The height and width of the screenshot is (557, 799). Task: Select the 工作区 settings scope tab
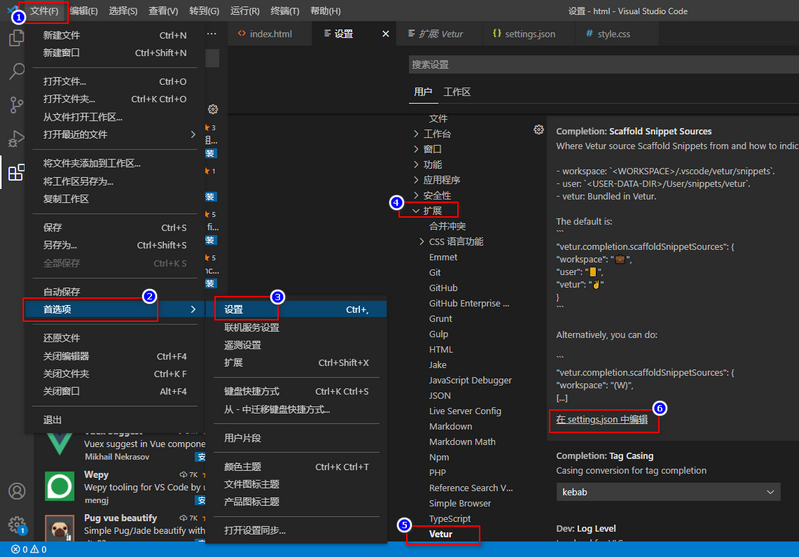coord(457,92)
